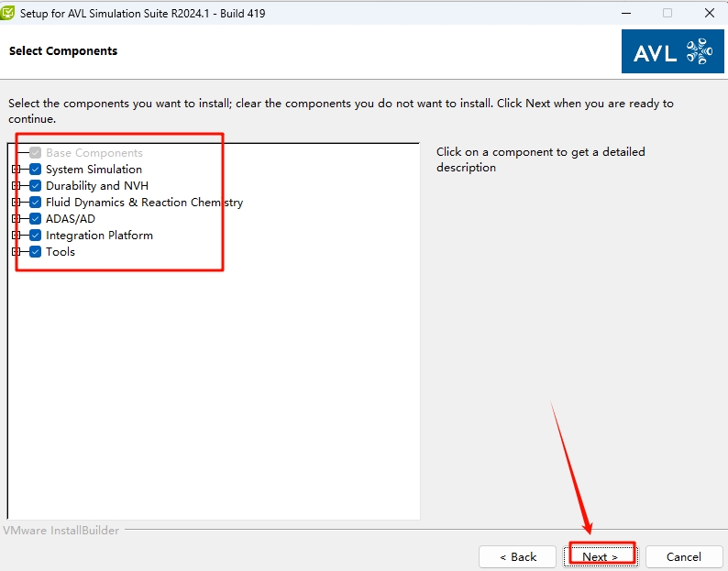Viewport: 728px width, 571px height.
Task: Minimize the setup window
Action: (x=625, y=13)
